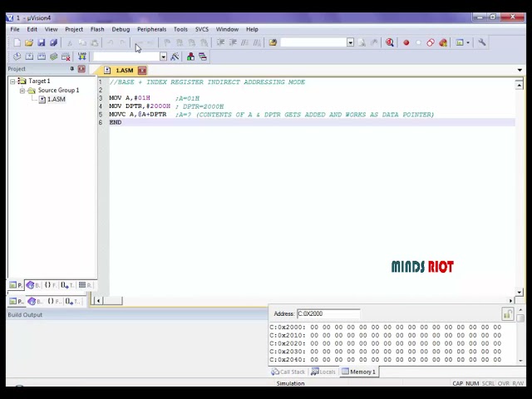Open the Peripherals menu

point(151,29)
